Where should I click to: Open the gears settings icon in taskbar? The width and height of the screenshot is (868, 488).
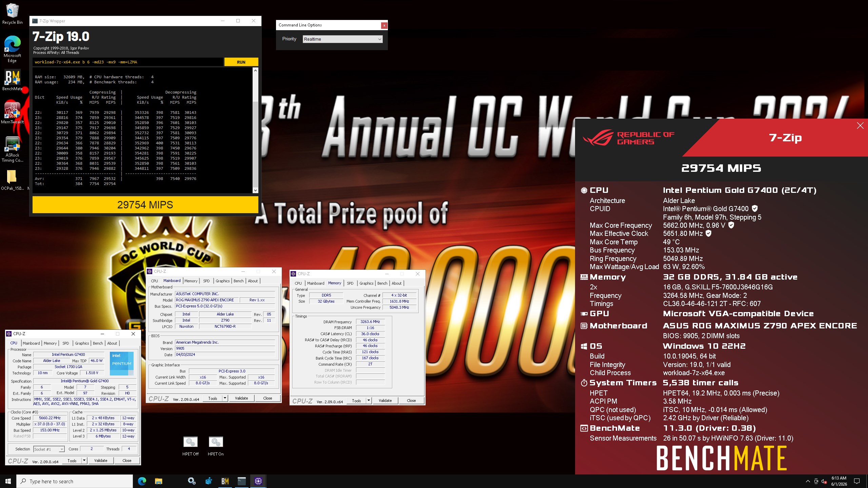click(x=192, y=481)
